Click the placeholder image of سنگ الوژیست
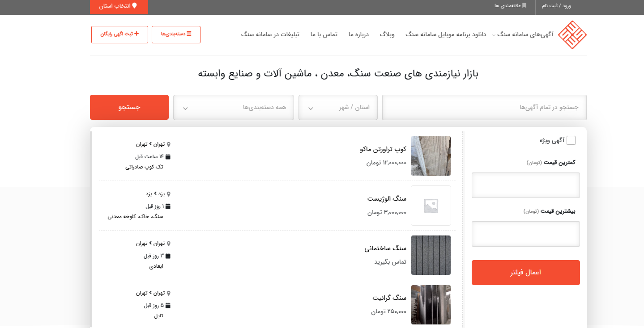Image resolution: width=644 pixels, height=328 pixels. click(431, 206)
